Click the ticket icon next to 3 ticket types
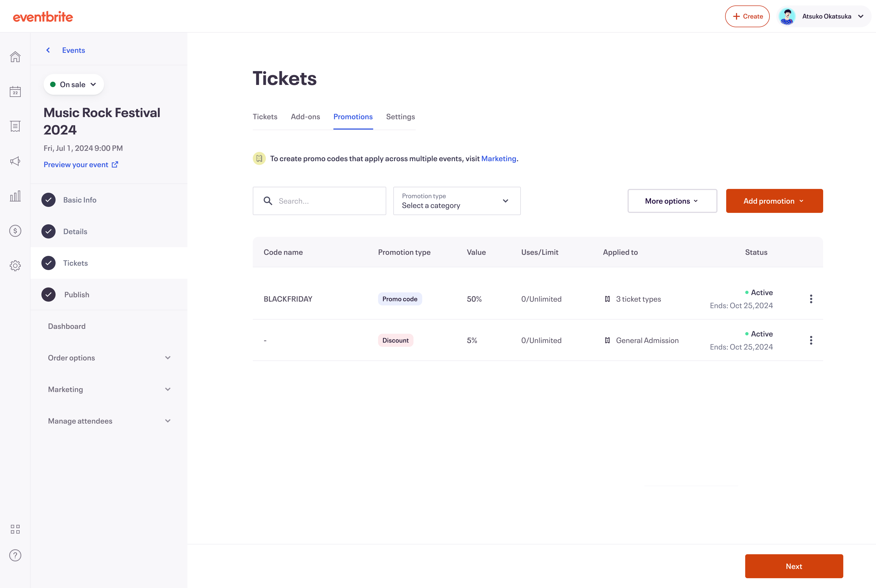 click(607, 299)
